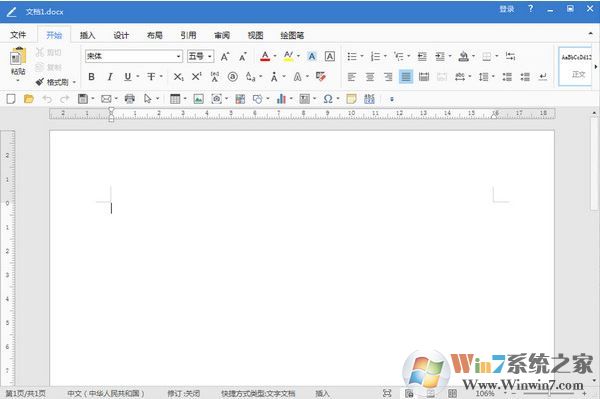Apply character shading icon

(312, 57)
